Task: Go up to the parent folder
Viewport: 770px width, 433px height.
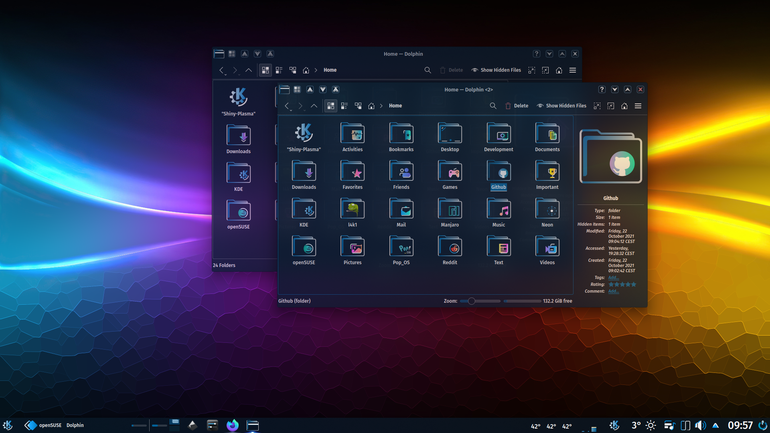Action: pos(314,106)
